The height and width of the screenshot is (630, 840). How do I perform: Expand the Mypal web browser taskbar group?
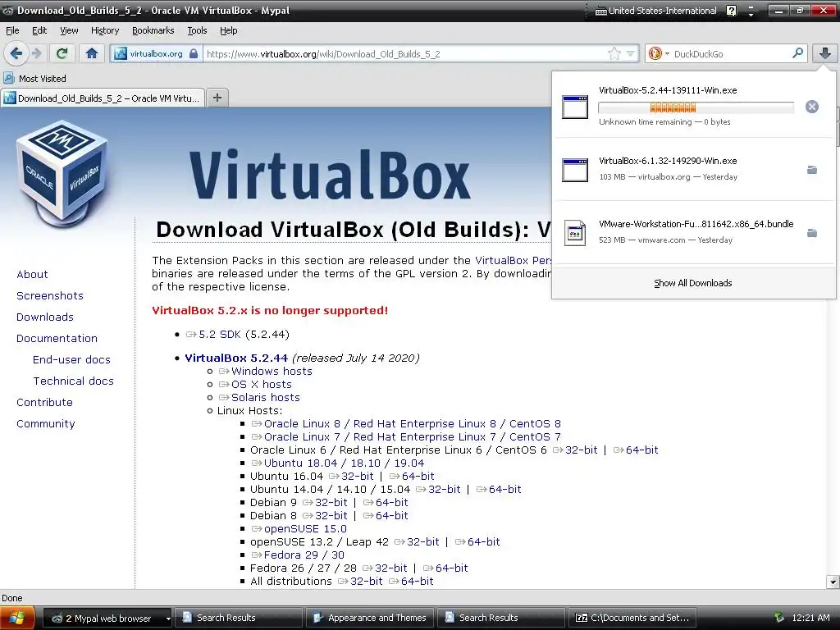[x=168, y=619]
